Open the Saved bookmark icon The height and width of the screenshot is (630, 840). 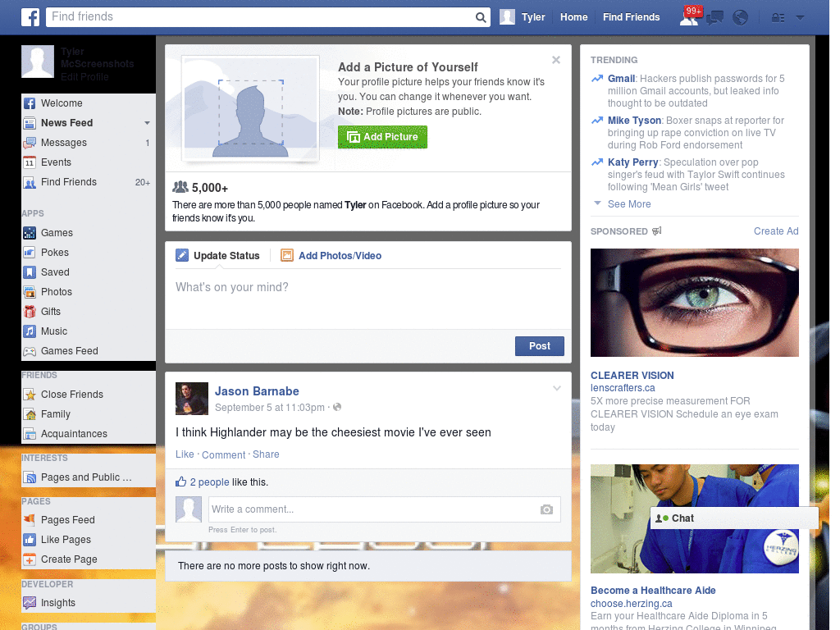click(30, 272)
